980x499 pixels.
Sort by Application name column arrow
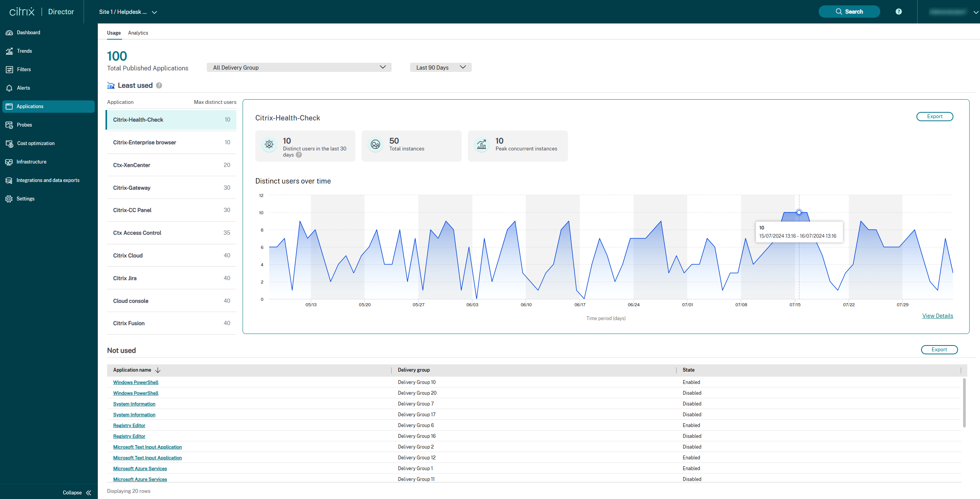tap(157, 370)
